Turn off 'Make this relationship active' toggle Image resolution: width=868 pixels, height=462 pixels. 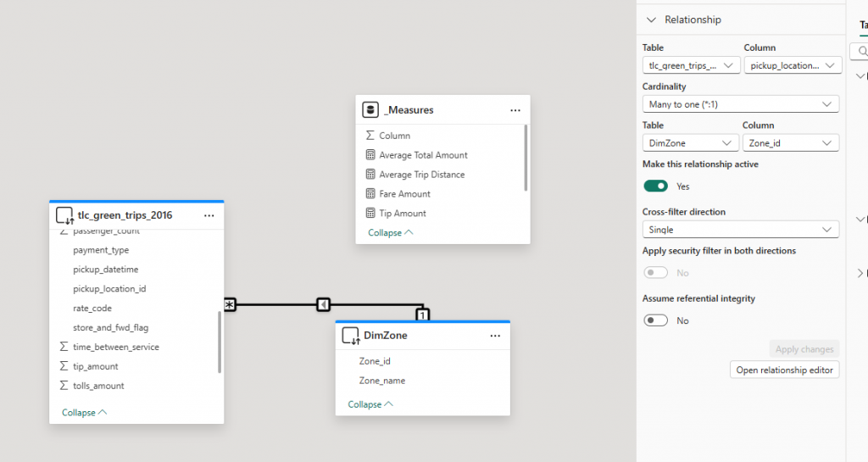point(655,186)
